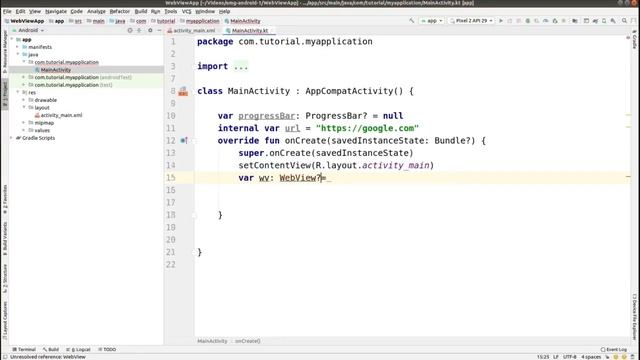640x360 pixels.
Task: Open the TODO tool window
Action: pyautogui.click(x=107, y=349)
